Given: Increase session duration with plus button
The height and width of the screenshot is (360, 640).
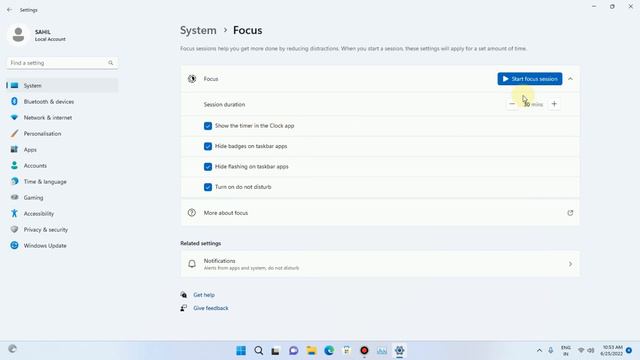Looking at the screenshot, I should click(554, 104).
